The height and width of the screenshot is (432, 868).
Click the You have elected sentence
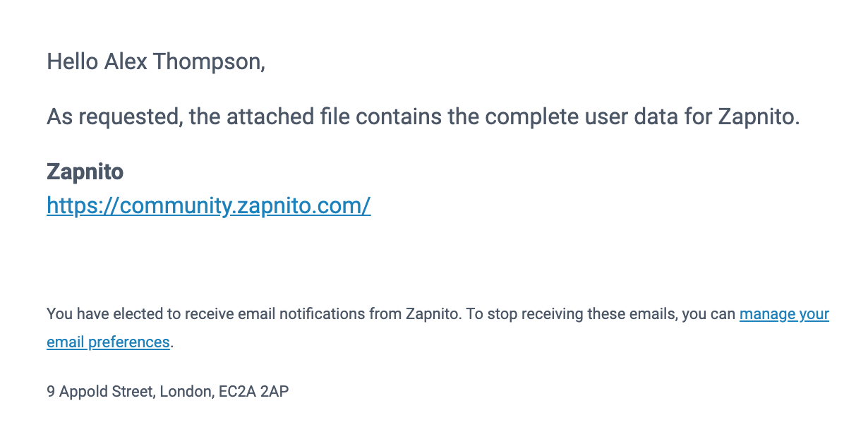coord(254,314)
